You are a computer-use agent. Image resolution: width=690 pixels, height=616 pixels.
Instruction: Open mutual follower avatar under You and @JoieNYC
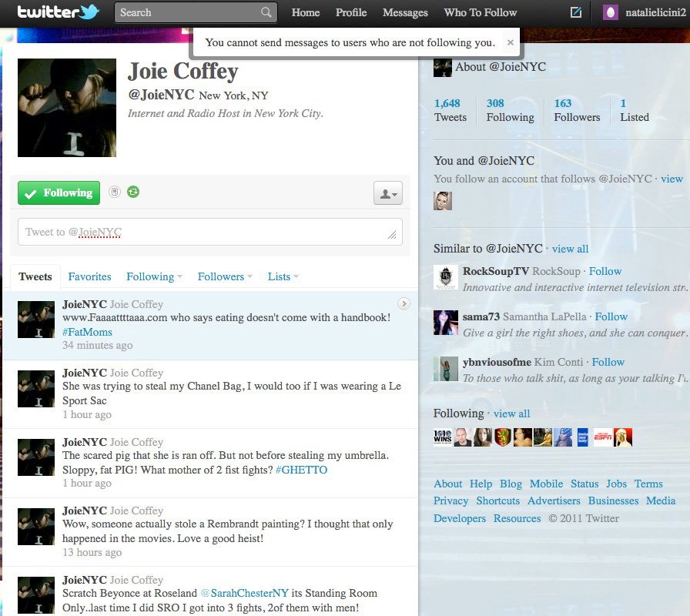(x=443, y=201)
